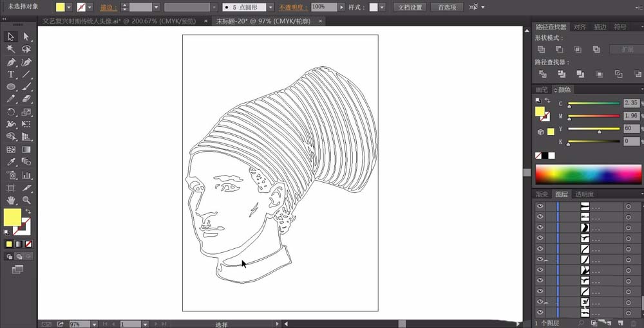Open opacity 100% slider arrow
Viewport: 644px width, 328px height.
point(341,7)
